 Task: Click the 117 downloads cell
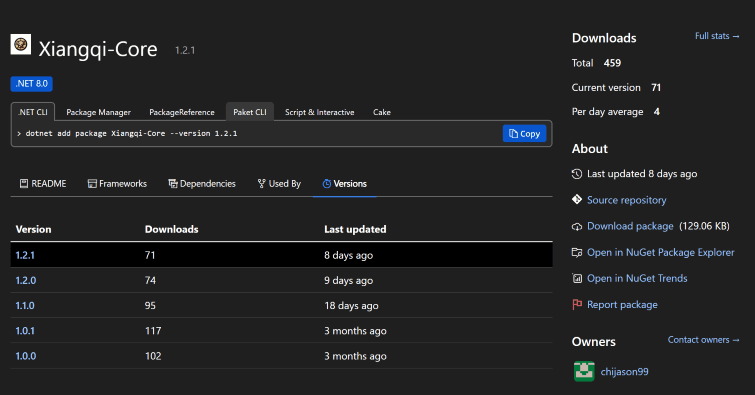point(153,331)
